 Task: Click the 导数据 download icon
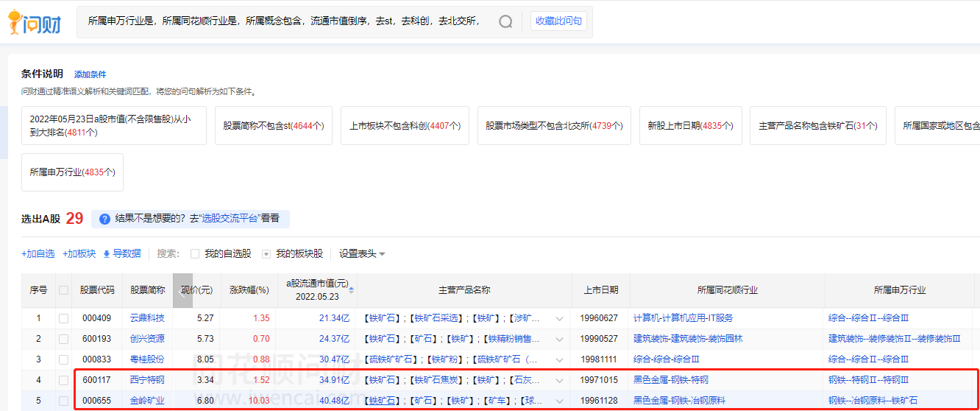[x=107, y=254]
